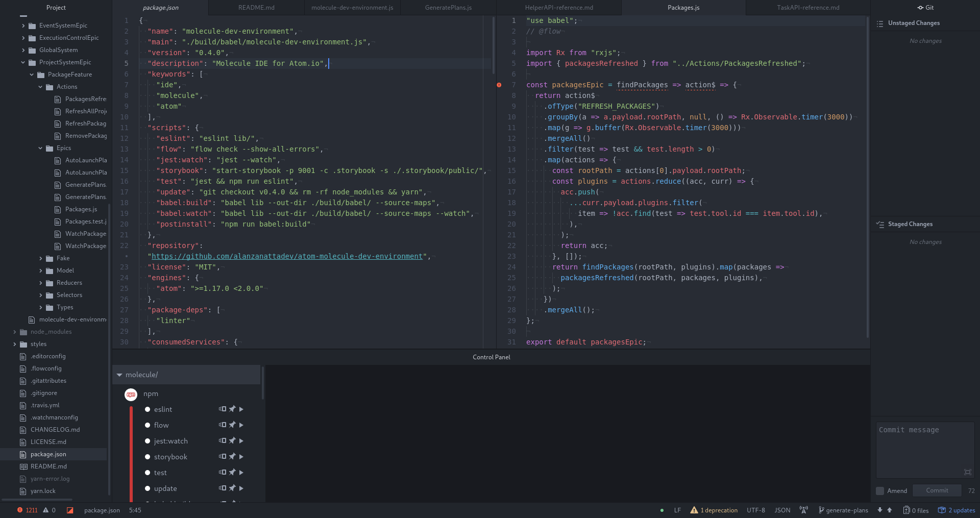
Task: Select the test task radio dot
Action: (148, 473)
